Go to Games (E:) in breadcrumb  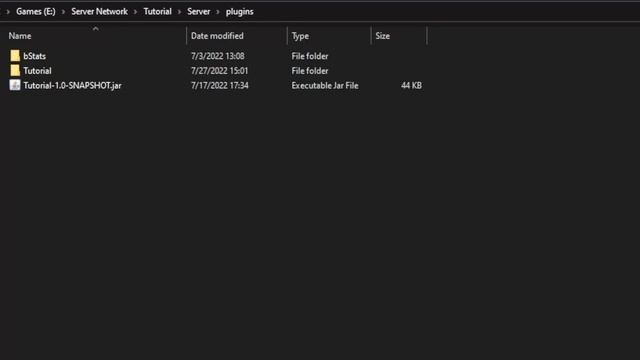click(36, 11)
